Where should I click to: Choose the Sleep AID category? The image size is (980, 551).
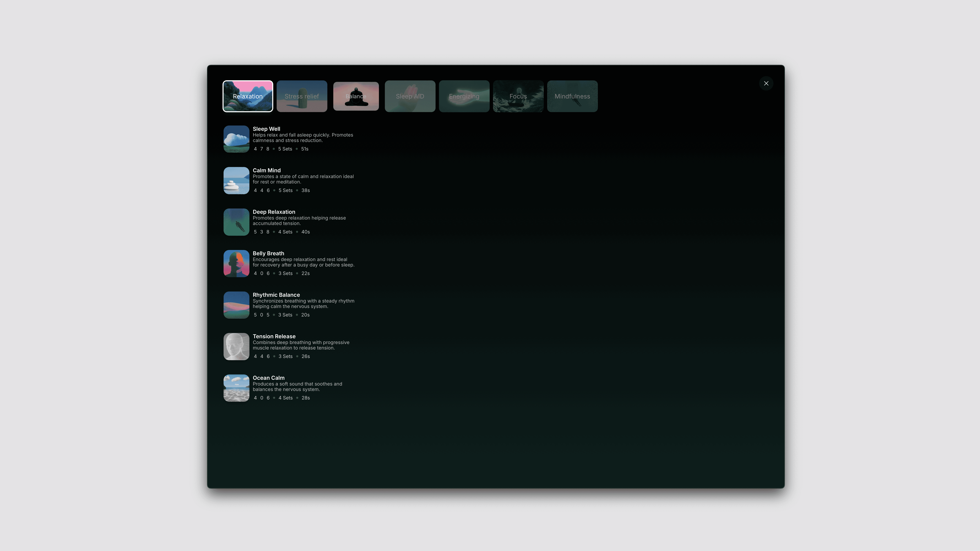(x=410, y=96)
